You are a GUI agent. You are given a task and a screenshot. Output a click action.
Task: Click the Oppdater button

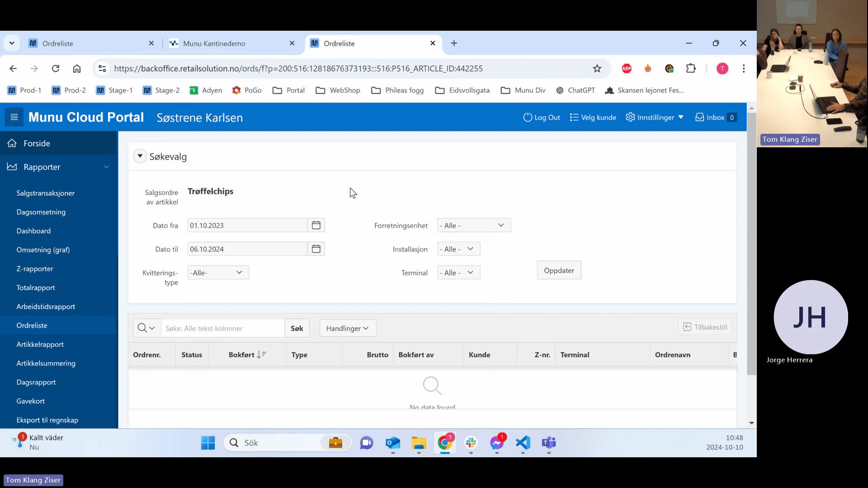point(559,270)
